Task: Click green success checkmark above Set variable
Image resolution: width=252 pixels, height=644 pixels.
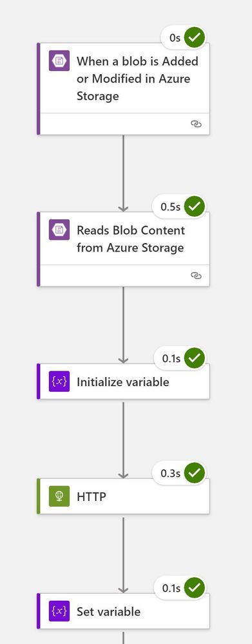Action: coord(195,588)
